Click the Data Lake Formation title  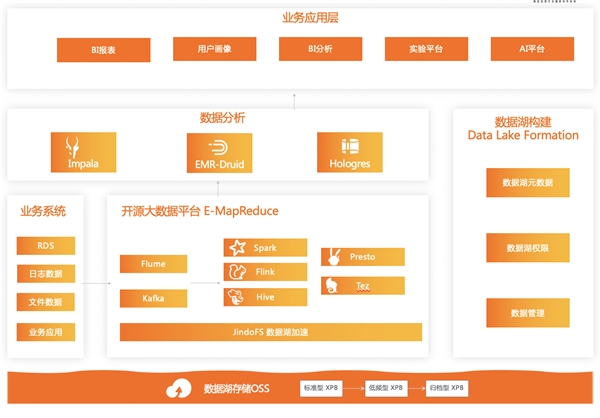pos(523,135)
